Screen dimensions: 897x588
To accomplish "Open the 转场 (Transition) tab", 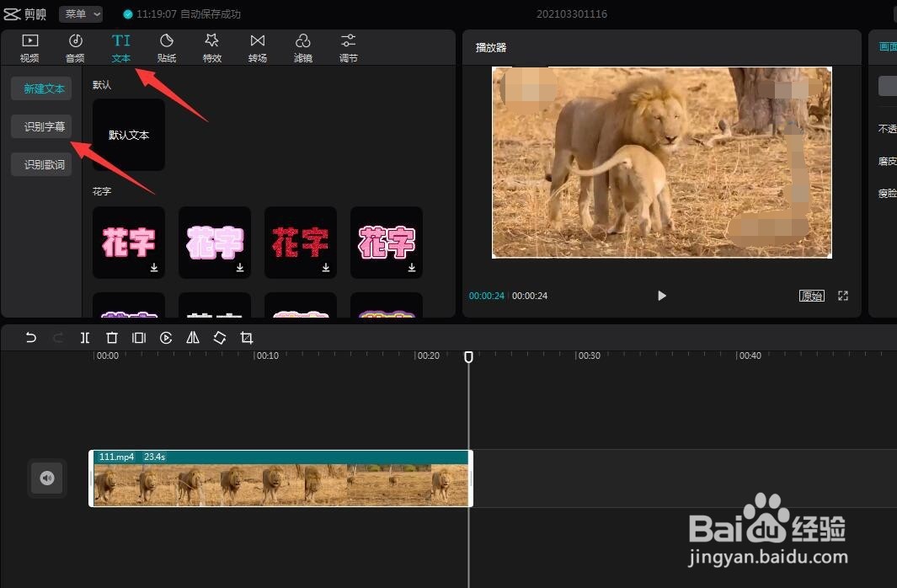I will 258,48.
